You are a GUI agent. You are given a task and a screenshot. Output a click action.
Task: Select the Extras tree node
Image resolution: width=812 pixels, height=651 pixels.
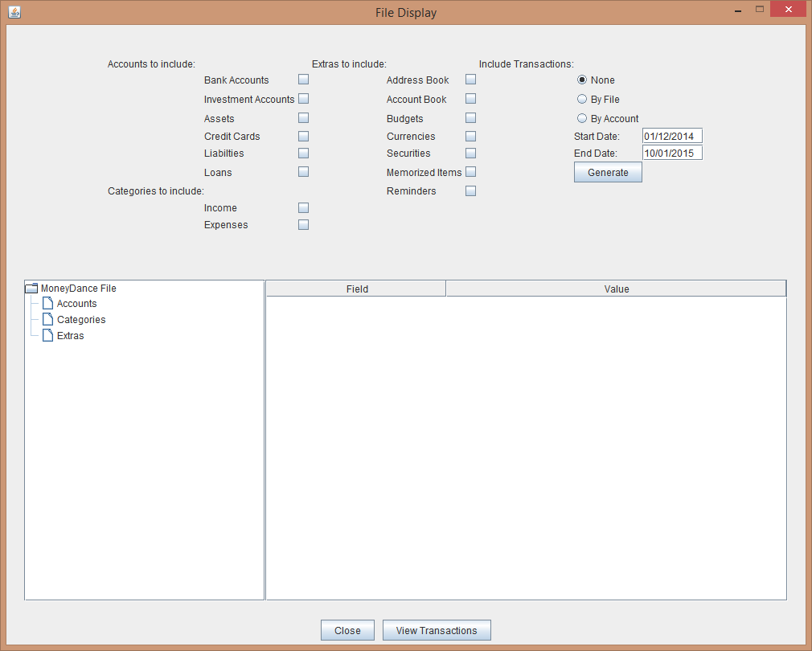tap(71, 335)
